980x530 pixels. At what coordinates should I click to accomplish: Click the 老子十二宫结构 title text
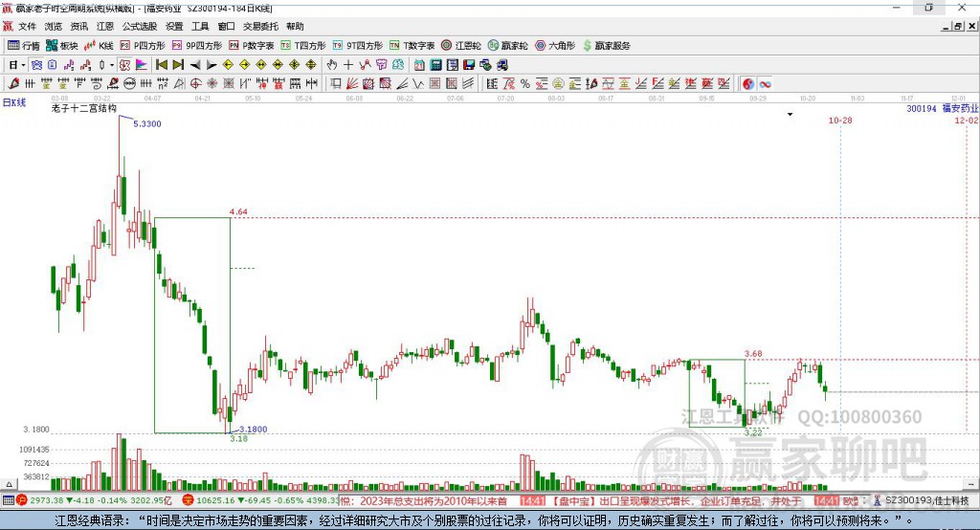84,108
